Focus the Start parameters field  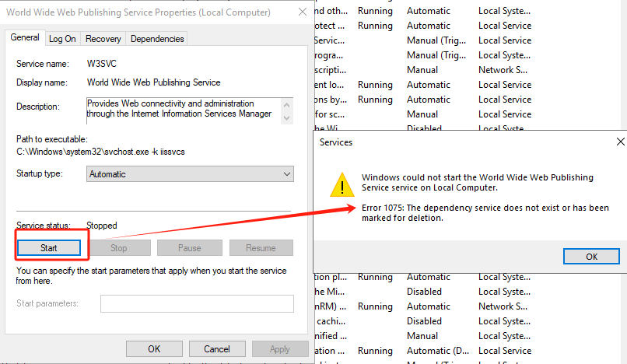[x=197, y=303]
